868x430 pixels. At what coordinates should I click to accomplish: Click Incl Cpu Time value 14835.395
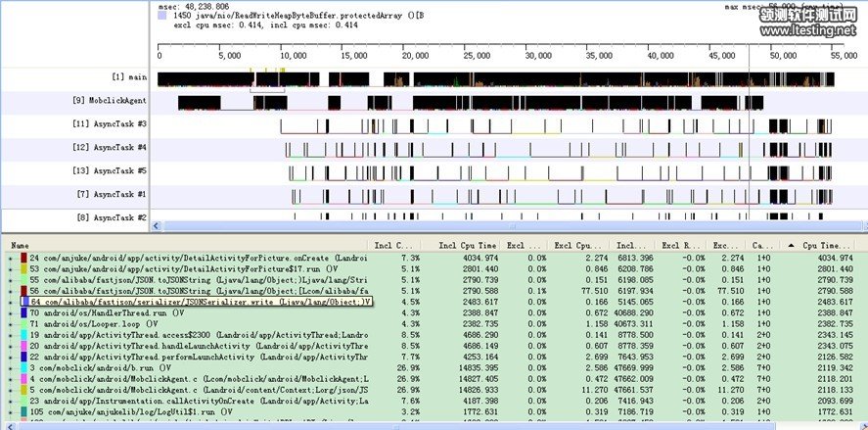[479, 368]
